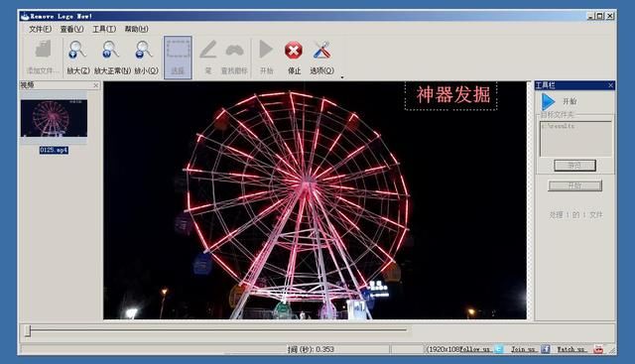Image resolution: width=635 pixels, height=364 pixels.
Task: Click the 开始 button in the side panel
Action: click(575, 185)
